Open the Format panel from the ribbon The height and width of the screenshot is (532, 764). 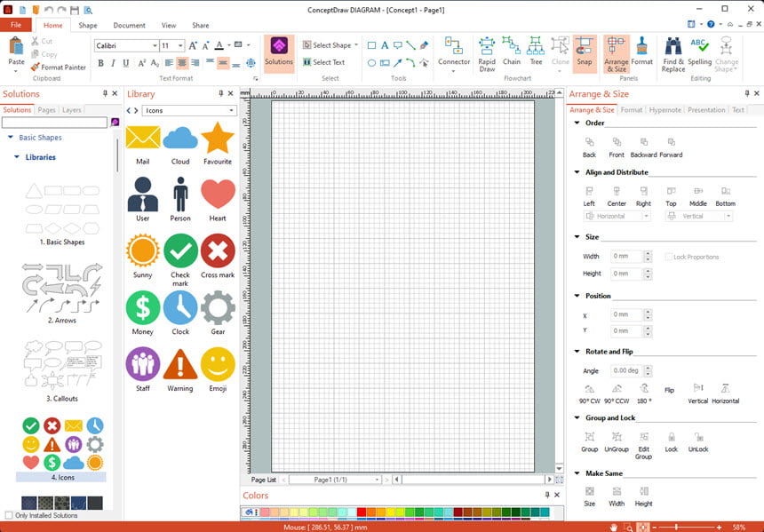coord(641,51)
